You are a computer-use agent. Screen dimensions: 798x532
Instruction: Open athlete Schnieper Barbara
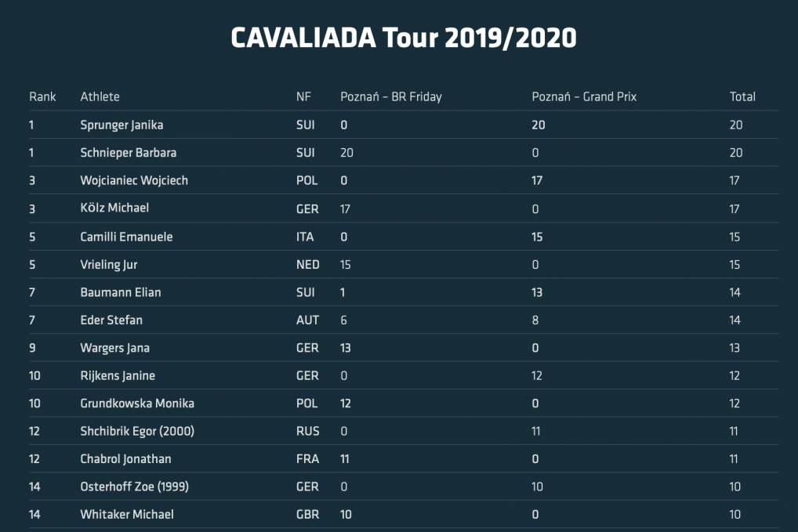129,153
